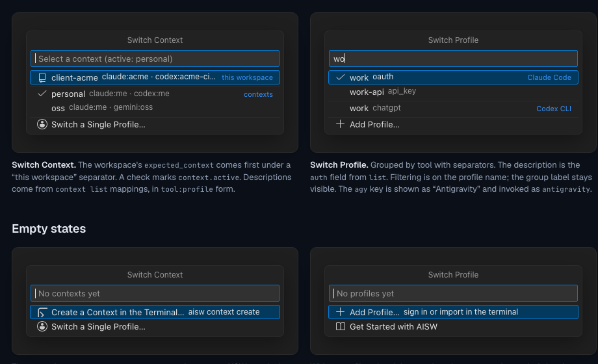Click the device icon beside client-acme
The image size is (598, 364).
(x=42, y=77)
